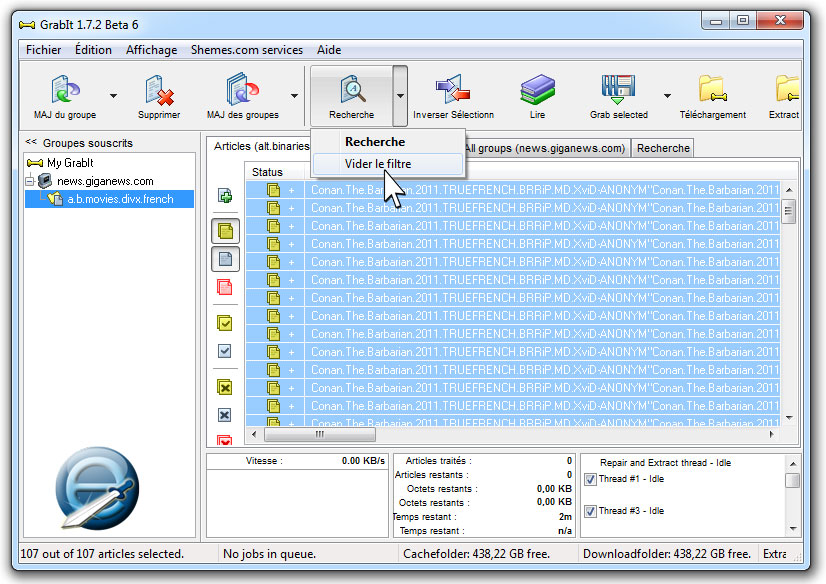
Task: Click the article list scroll up arrow
Action: [x=789, y=190]
